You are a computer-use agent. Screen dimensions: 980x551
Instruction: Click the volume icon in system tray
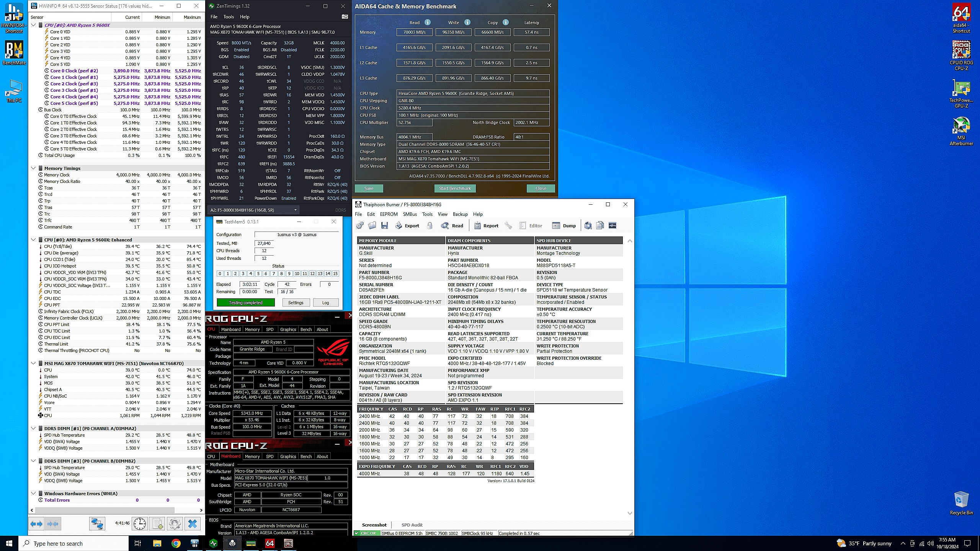tap(931, 543)
